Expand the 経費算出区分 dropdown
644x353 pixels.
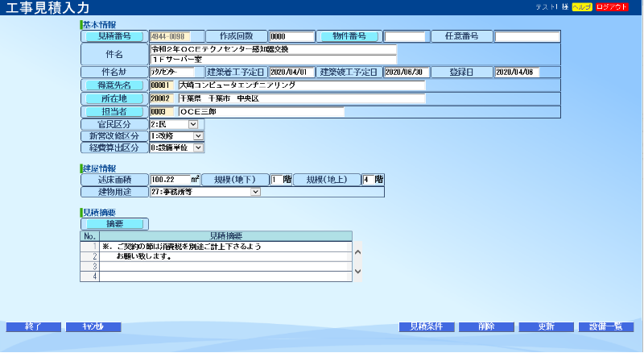(198, 147)
